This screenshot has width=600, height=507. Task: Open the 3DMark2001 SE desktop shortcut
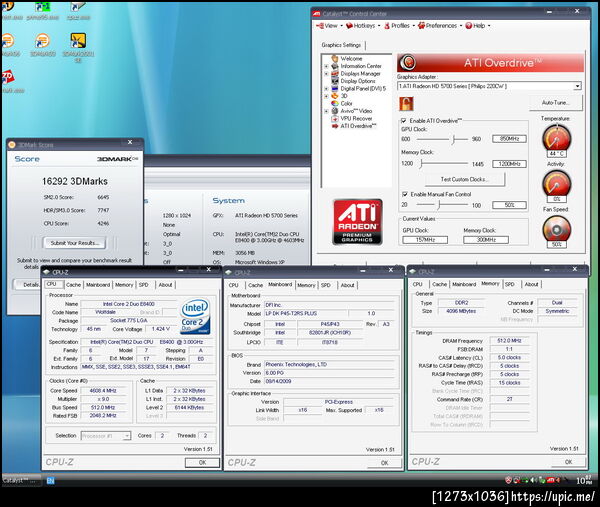point(78,41)
